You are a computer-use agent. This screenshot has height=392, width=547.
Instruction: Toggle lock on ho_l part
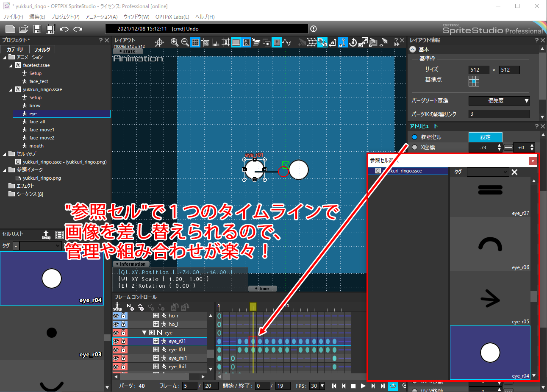pos(123,324)
